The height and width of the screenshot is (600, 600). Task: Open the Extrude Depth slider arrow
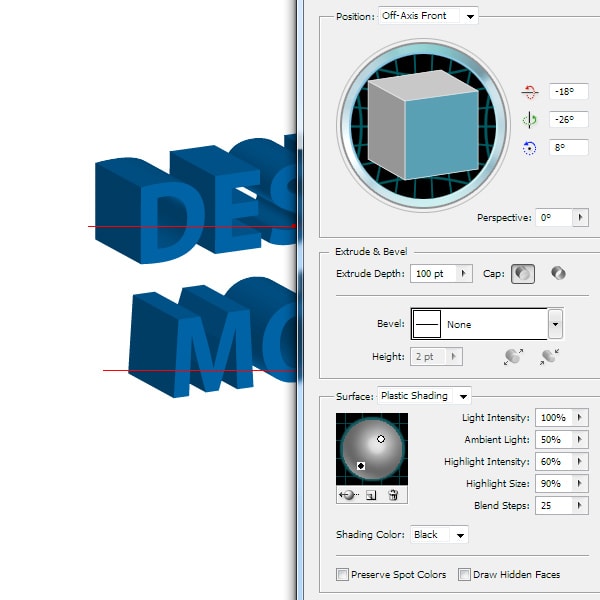465,274
